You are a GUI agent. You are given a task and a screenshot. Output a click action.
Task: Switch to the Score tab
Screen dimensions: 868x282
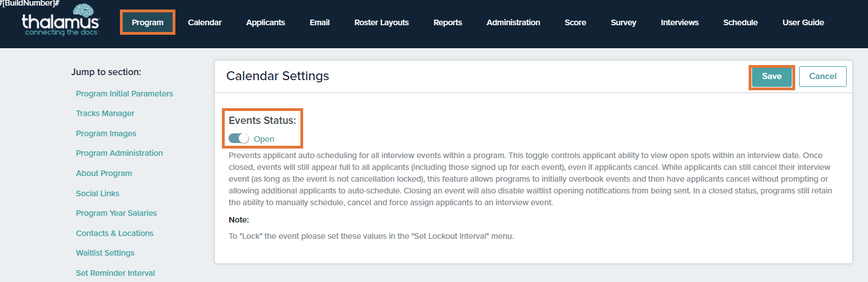(x=575, y=22)
